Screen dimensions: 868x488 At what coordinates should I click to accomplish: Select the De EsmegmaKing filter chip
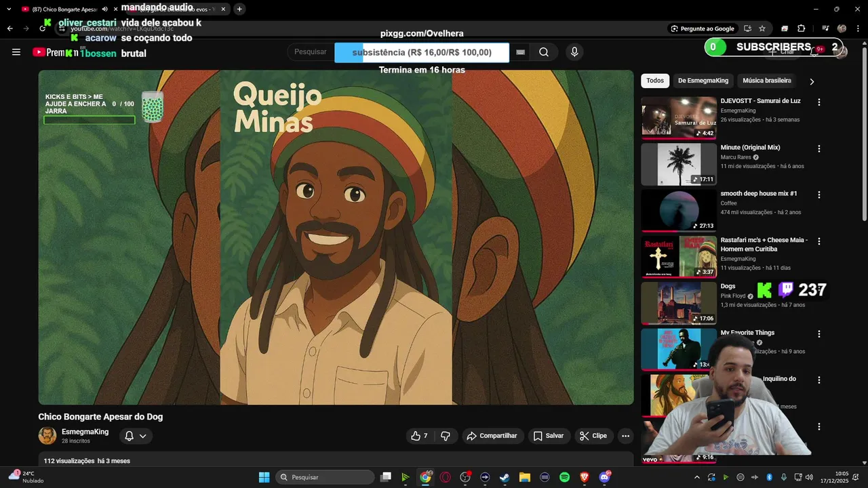click(703, 81)
